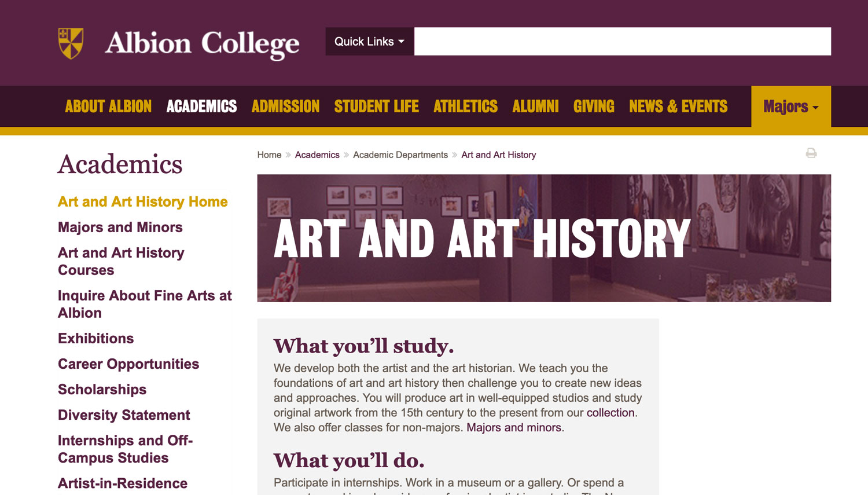Click the Home breadcrumb link
Viewport: 868px width, 495px height.
point(269,155)
